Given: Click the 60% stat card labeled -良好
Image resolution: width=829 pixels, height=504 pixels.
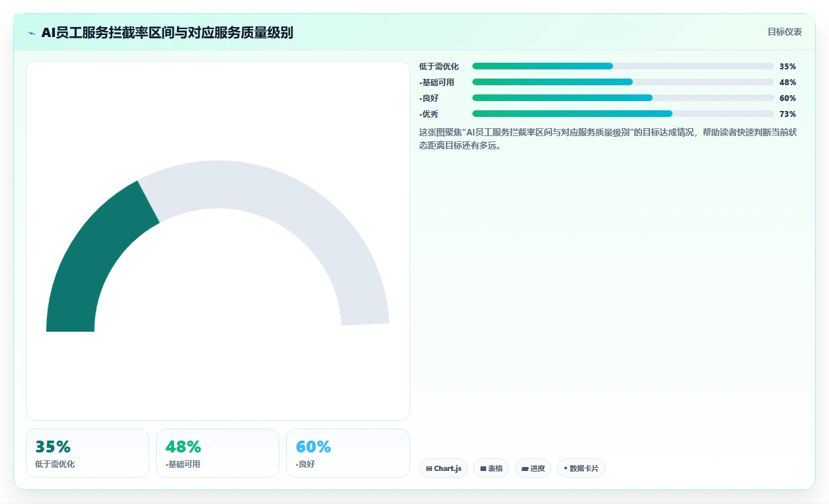Looking at the screenshot, I should point(347,453).
